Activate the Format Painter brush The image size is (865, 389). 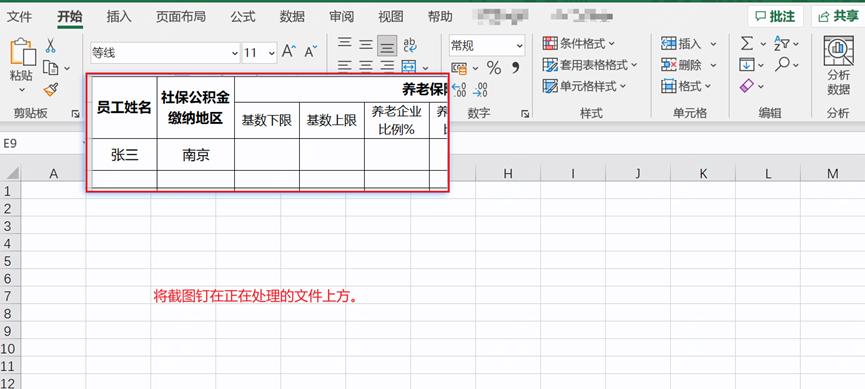tap(51, 89)
